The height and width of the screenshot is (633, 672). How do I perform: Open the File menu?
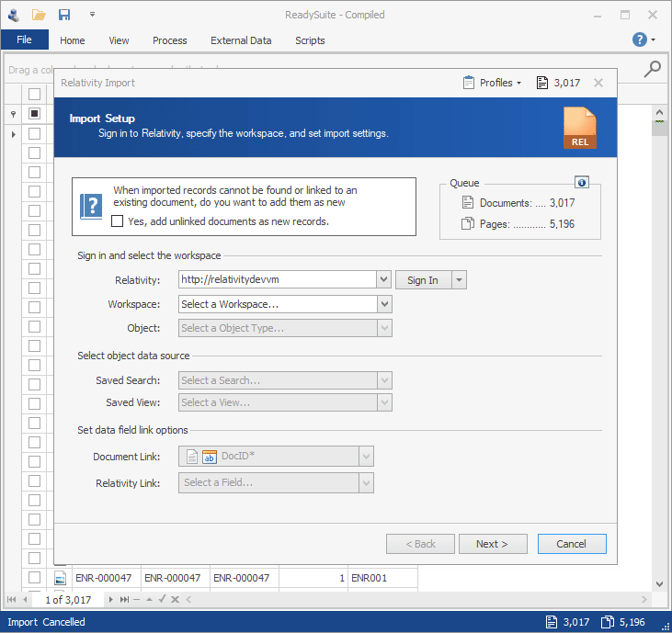coord(25,40)
